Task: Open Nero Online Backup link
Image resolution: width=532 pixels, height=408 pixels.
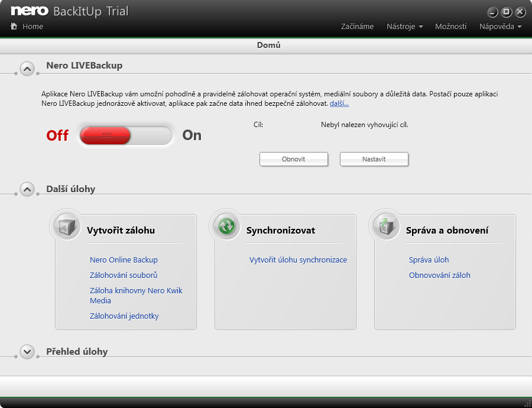Action: (x=124, y=260)
